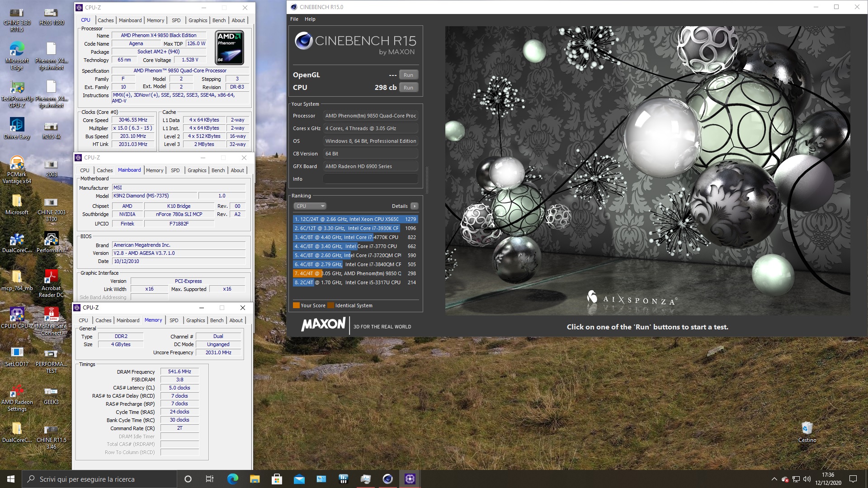Switch to SPD tab in the middle CPU-Z window
This screenshot has width=868, height=488.
[x=175, y=170]
